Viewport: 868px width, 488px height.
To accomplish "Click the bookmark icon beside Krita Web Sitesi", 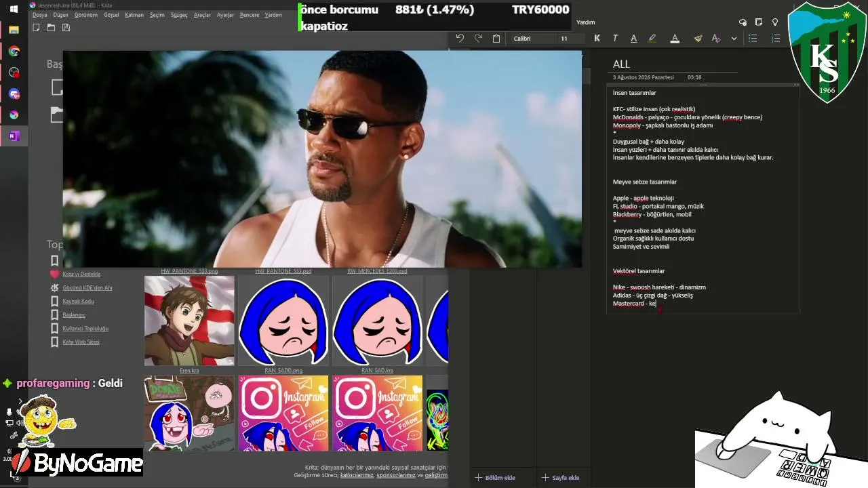I will coord(55,342).
